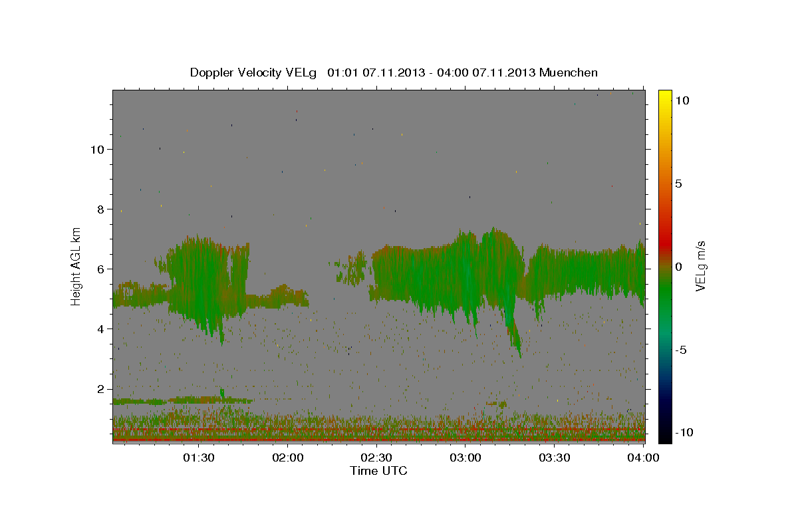Click the end time '04:00 07.11.2013' in title

(x=485, y=72)
